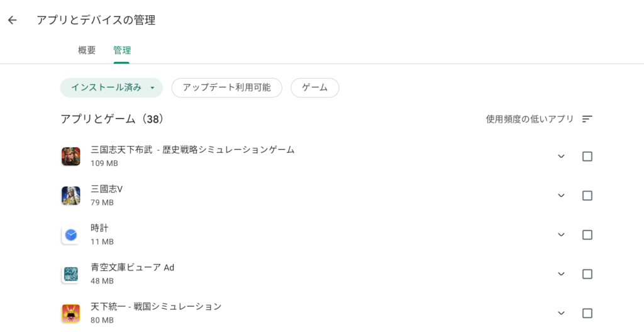Click the 使用頻度の低いアプリ sort label
644x332 pixels.
click(530, 119)
